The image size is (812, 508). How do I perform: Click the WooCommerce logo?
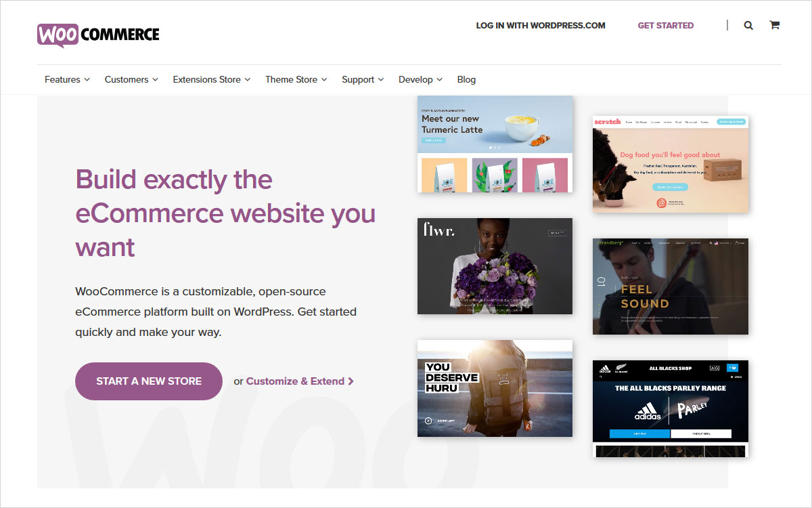[x=98, y=35]
